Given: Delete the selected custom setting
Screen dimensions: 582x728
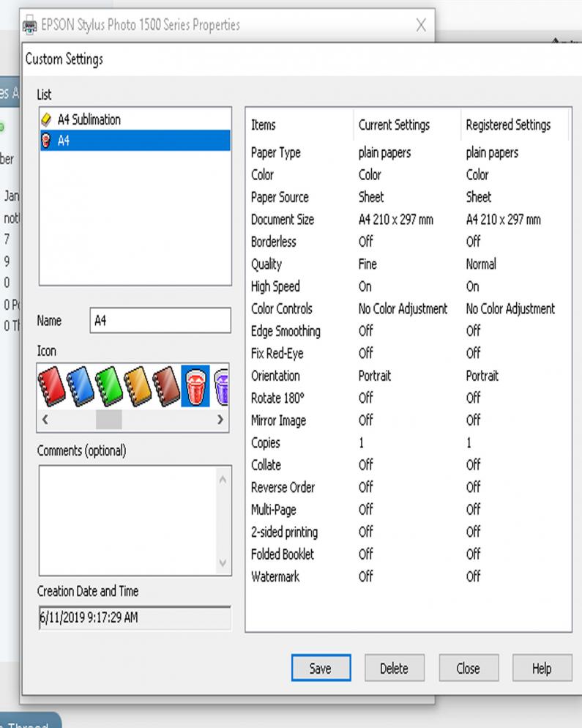Looking at the screenshot, I should 395,668.
